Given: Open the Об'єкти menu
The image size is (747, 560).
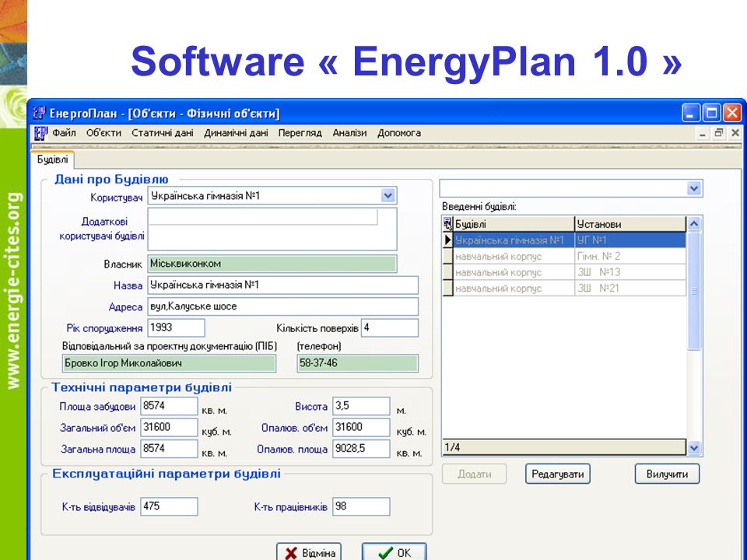Looking at the screenshot, I should pyautogui.click(x=103, y=133).
